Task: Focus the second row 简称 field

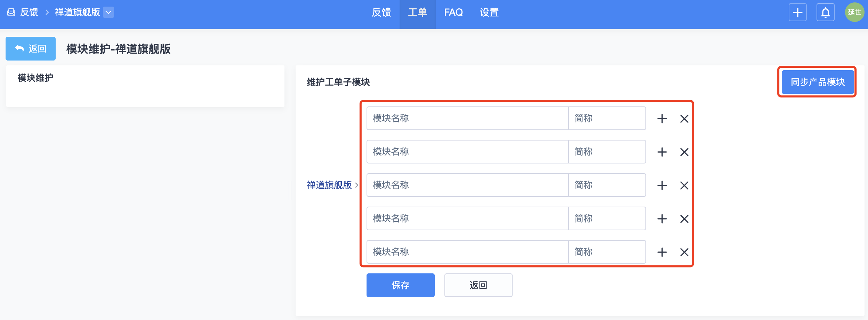Action: tap(607, 152)
